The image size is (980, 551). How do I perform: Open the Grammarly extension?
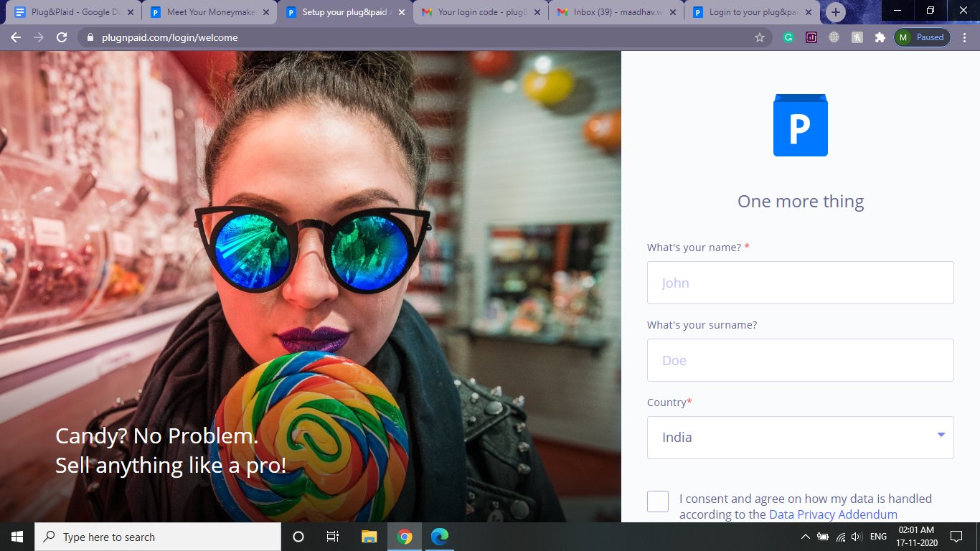point(788,37)
